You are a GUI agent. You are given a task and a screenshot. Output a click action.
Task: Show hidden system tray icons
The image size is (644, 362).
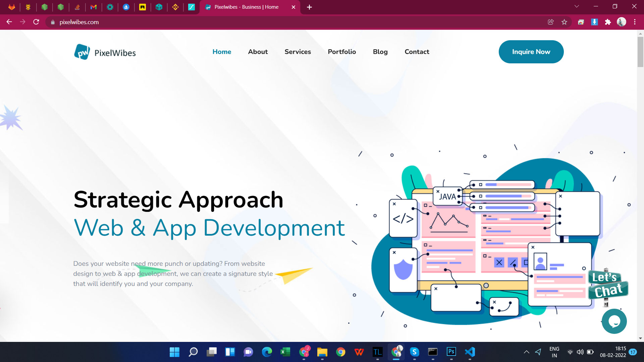tap(526, 352)
